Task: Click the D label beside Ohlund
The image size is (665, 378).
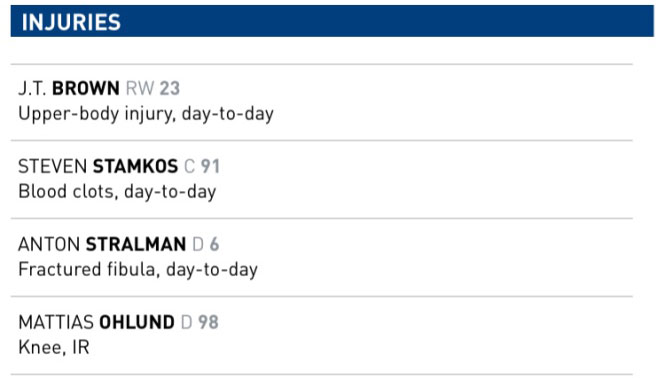Action: pyautogui.click(x=186, y=322)
